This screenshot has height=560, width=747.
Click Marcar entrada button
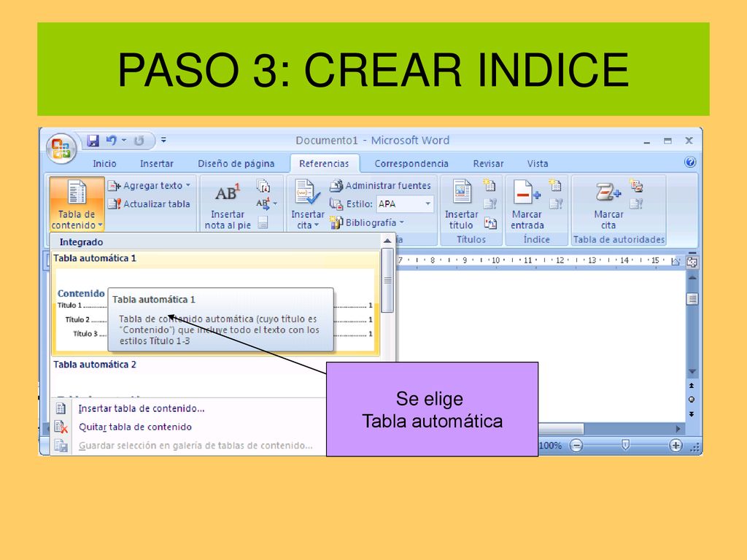(527, 205)
